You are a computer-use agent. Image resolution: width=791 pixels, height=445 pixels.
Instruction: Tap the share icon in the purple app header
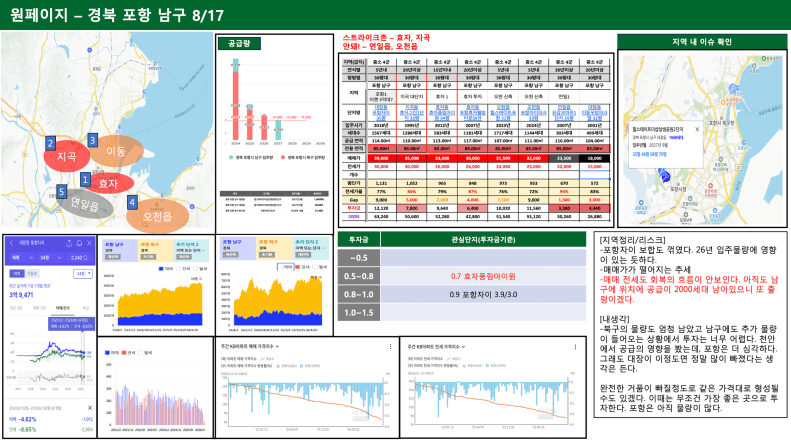pyautogui.click(x=69, y=243)
